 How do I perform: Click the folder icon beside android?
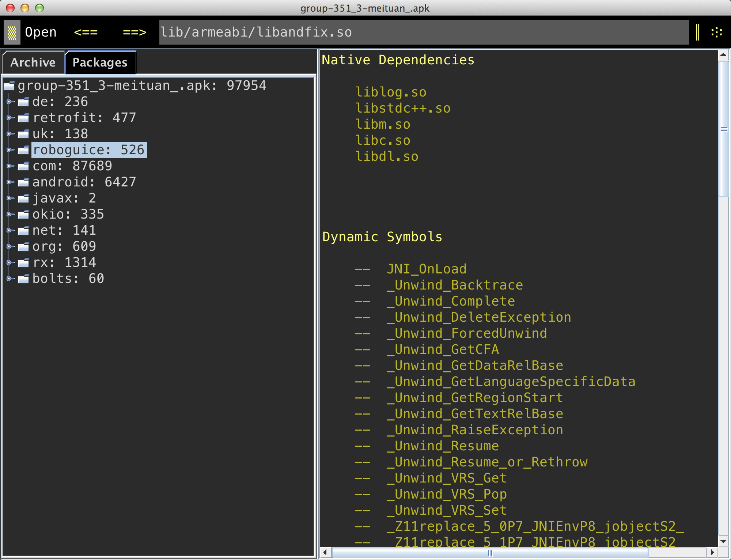click(x=24, y=182)
